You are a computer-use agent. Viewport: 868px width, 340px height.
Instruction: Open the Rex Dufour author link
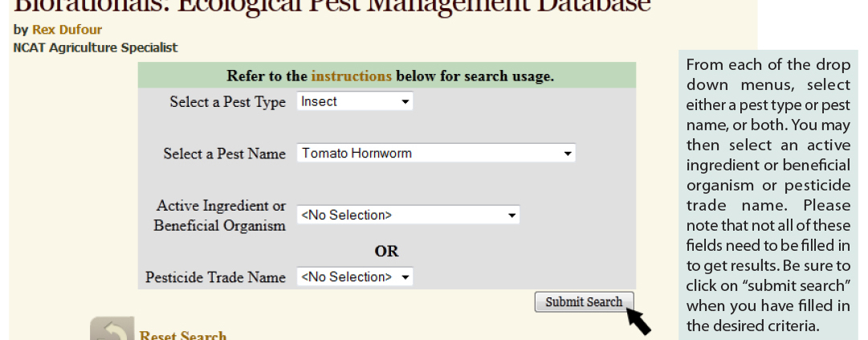pyautogui.click(x=67, y=30)
